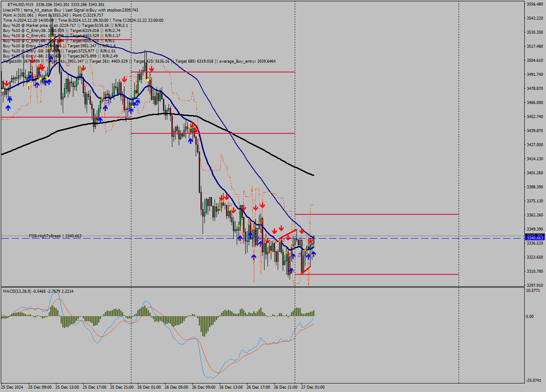The height and width of the screenshot is (392, 546).
Task: Click the 'Target:3951.347 || R/R:1.4' entry line
Action: coord(59,46)
